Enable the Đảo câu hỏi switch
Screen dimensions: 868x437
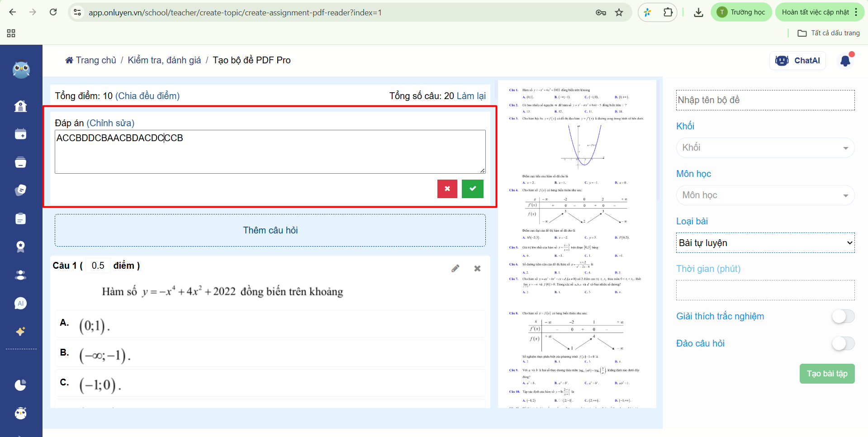point(843,343)
